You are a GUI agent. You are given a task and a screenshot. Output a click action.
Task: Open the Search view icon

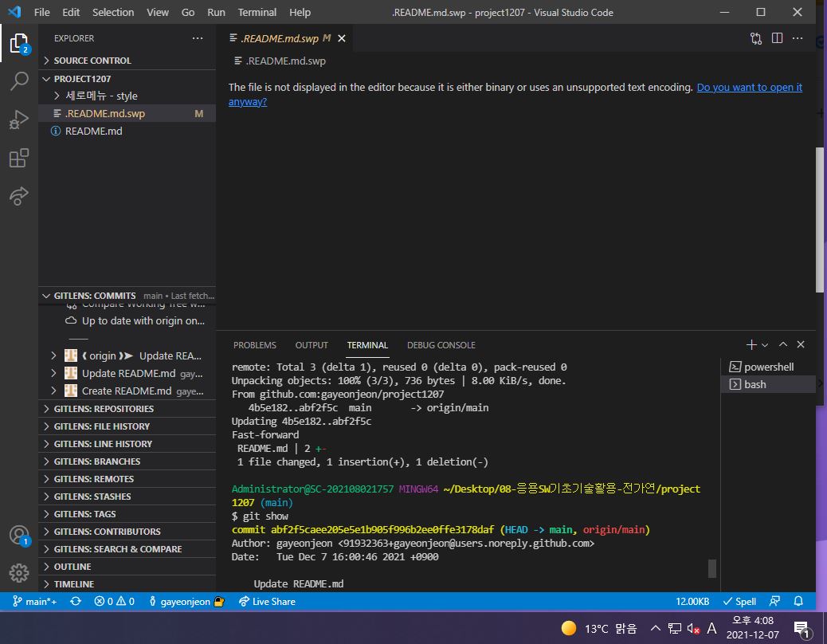click(x=19, y=81)
